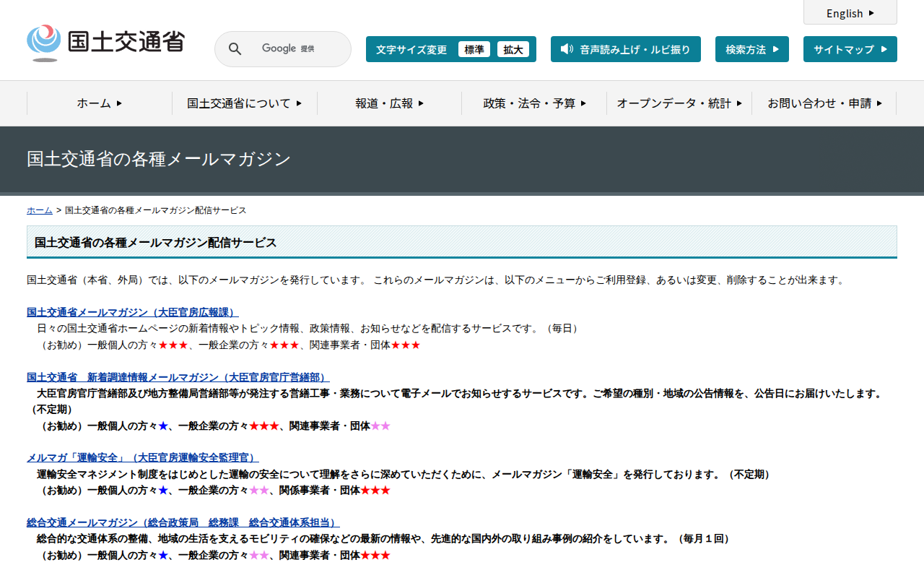Open the ホーム navigation menu
The image size is (924, 578).
click(100, 103)
